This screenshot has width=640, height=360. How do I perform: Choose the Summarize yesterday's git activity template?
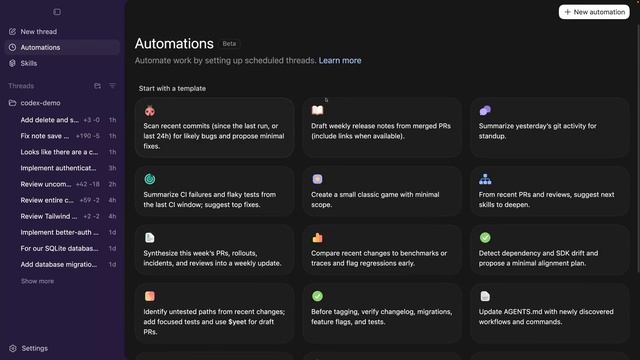point(550,128)
